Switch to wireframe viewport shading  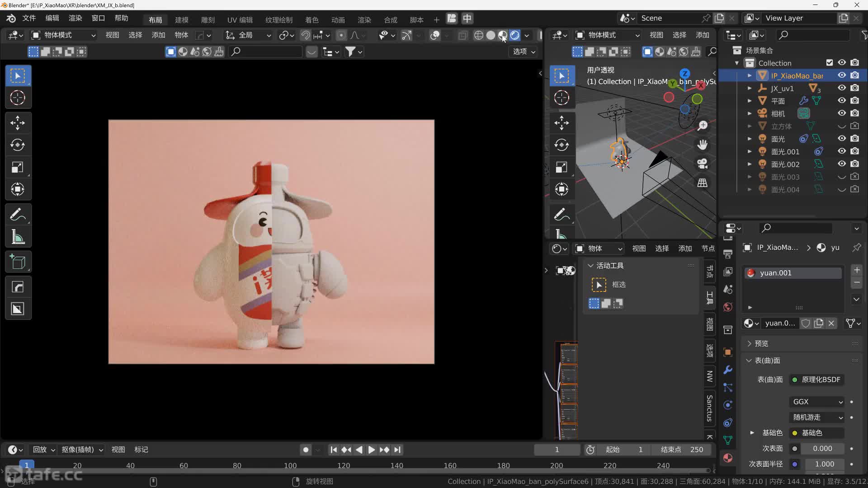tap(478, 35)
